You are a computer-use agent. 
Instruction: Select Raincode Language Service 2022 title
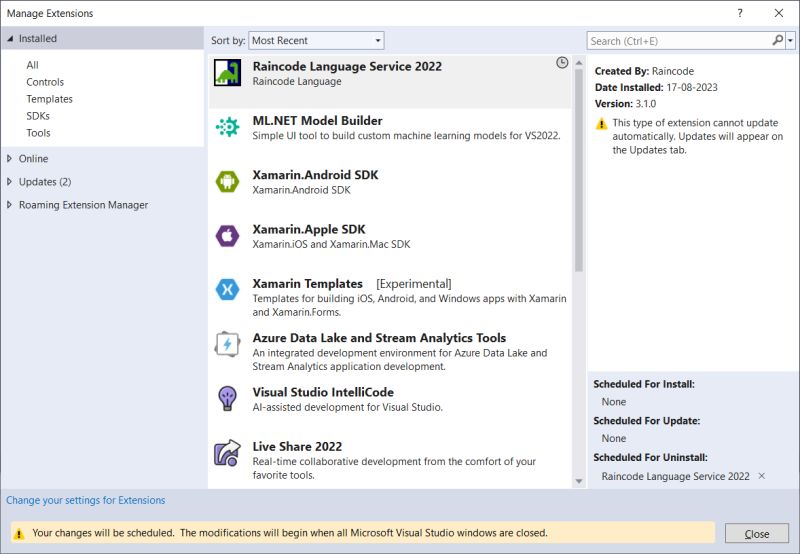pyautogui.click(x=347, y=66)
